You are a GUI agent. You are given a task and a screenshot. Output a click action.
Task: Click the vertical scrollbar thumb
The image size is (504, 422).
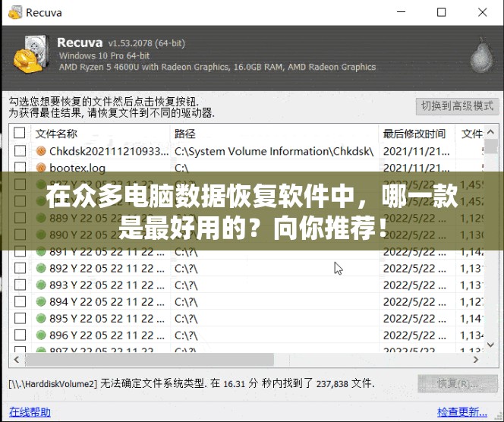click(x=490, y=146)
